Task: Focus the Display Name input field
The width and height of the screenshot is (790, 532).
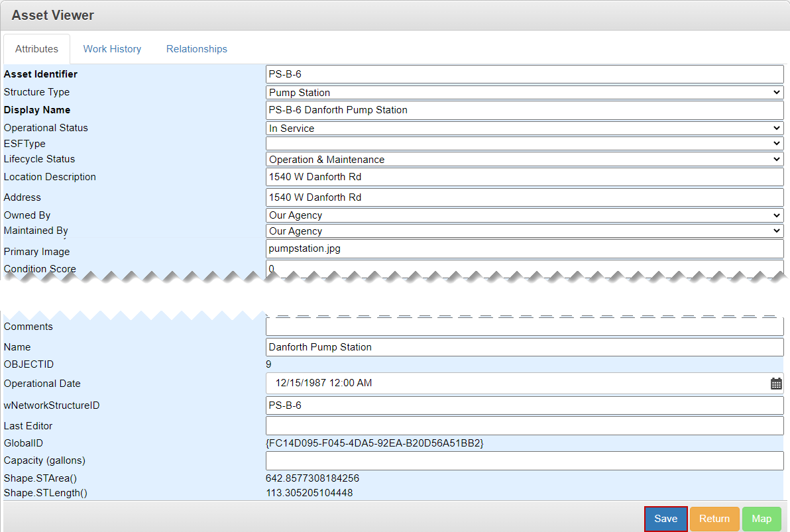Action: click(524, 110)
